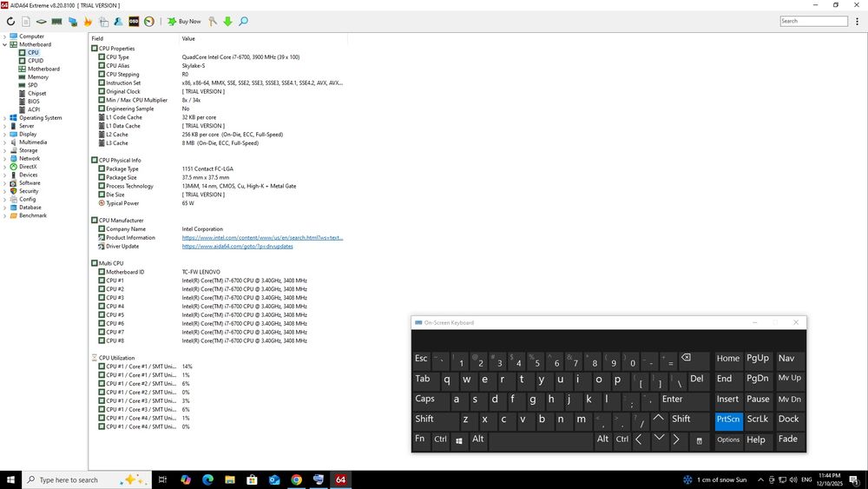868x489 pixels.
Task: Select the CPU Type row
Action: pyautogui.click(x=219, y=57)
